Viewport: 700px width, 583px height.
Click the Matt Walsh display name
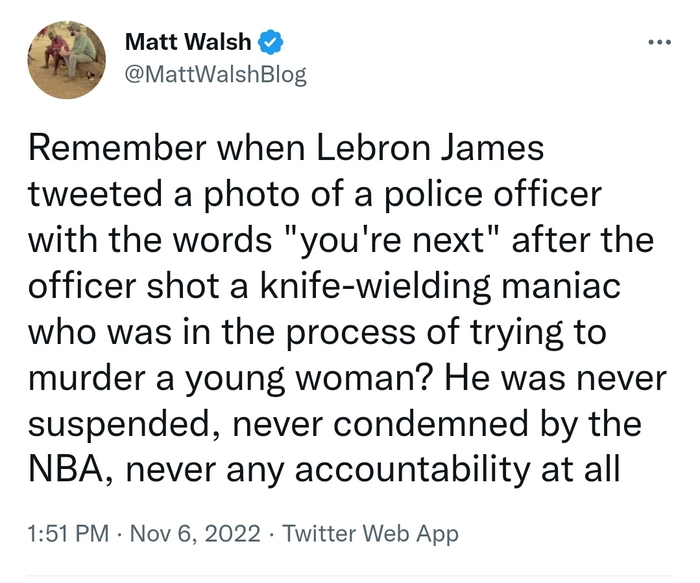pyautogui.click(x=188, y=42)
